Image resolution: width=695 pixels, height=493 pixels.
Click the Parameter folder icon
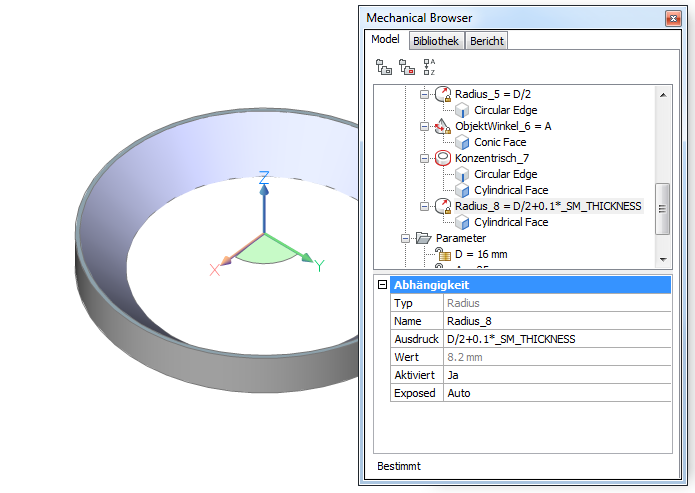coord(425,239)
